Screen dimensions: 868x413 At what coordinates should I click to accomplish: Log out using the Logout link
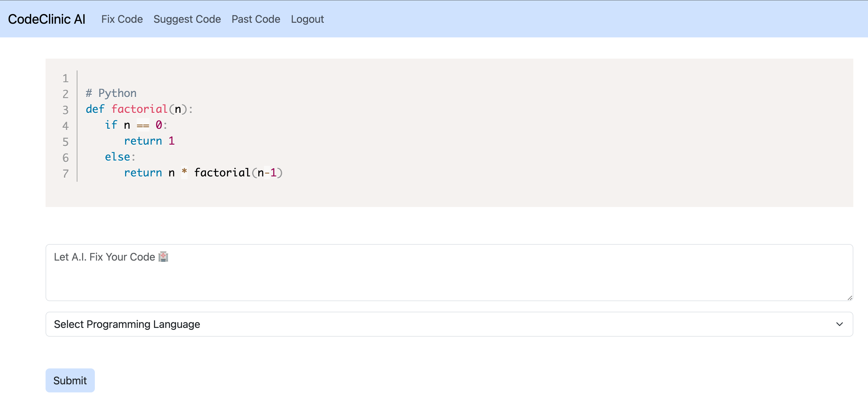(307, 19)
